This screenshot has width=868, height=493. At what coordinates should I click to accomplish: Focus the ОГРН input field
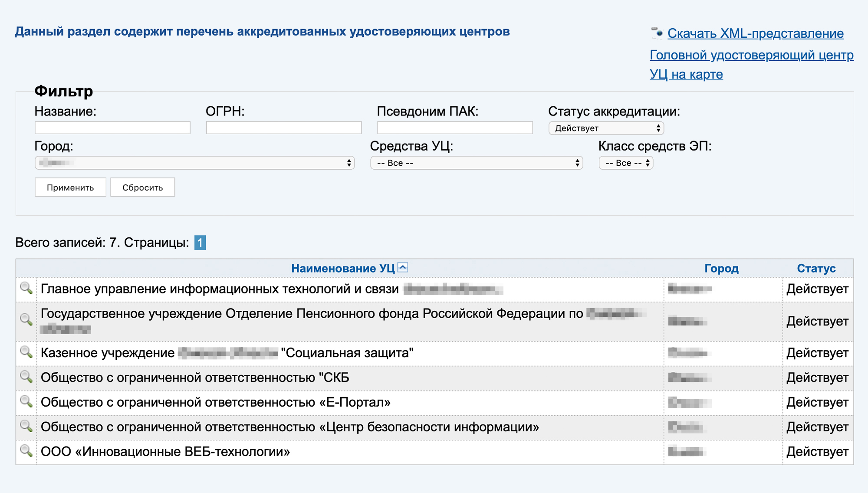[x=284, y=128]
